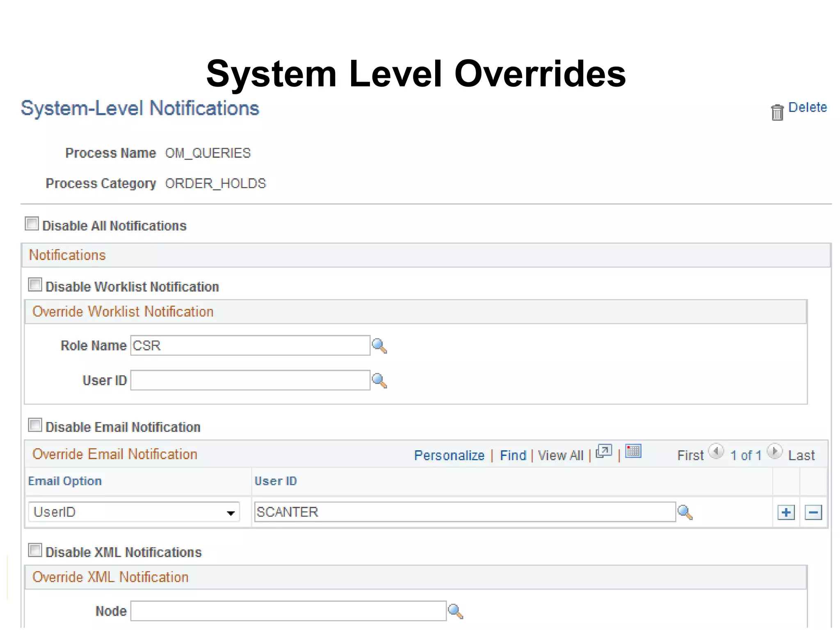Click the 1 of 1 row counter

[x=746, y=455]
